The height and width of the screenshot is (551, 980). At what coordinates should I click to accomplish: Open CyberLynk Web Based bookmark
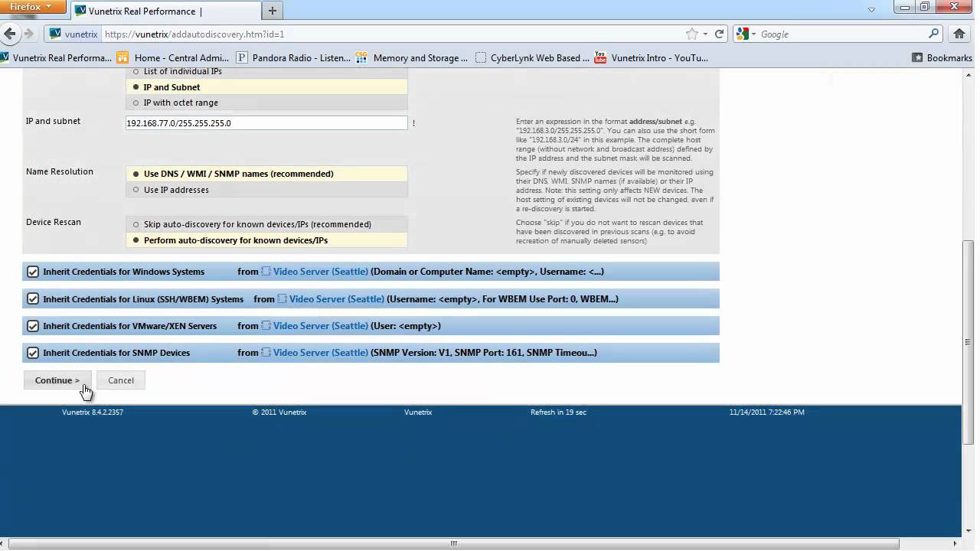tap(533, 57)
